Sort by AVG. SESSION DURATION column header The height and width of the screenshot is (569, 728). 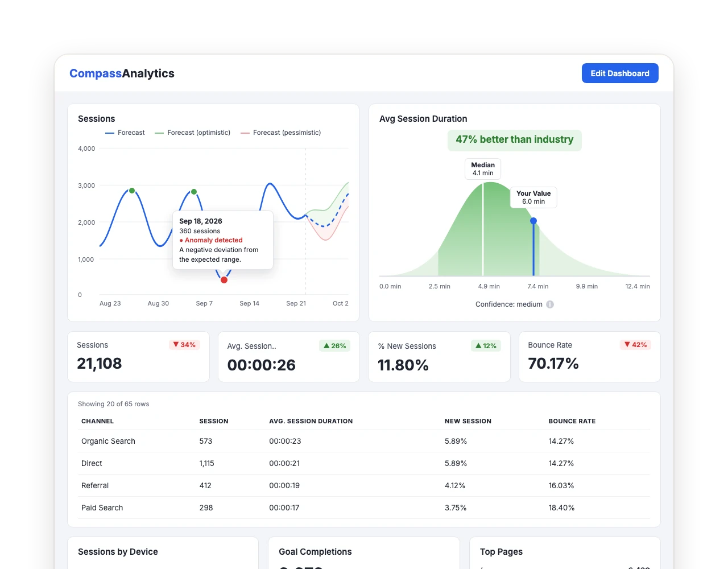pyautogui.click(x=311, y=421)
